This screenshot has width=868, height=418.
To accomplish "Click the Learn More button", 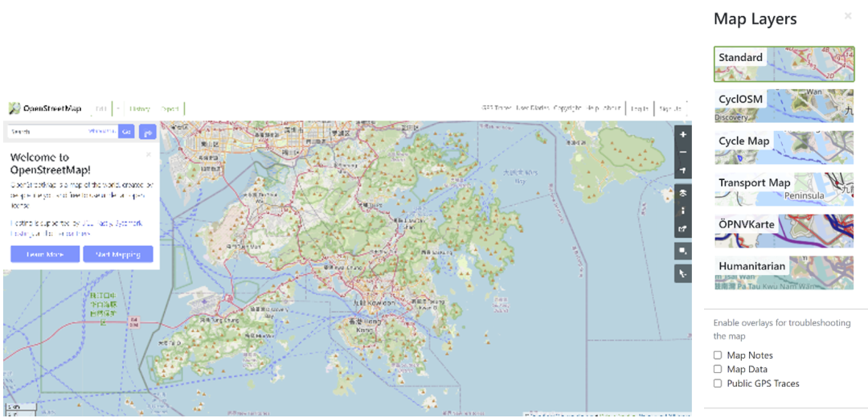I will point(45,254).
